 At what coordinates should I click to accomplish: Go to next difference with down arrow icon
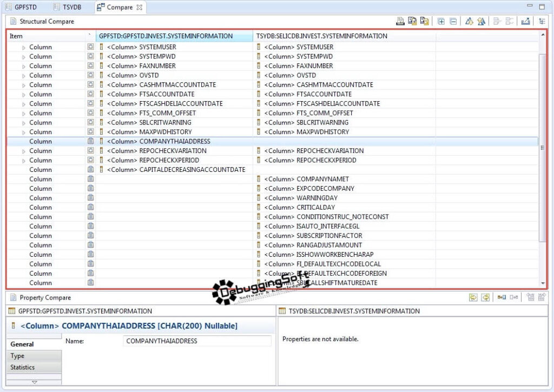click(x=469, y=22)
